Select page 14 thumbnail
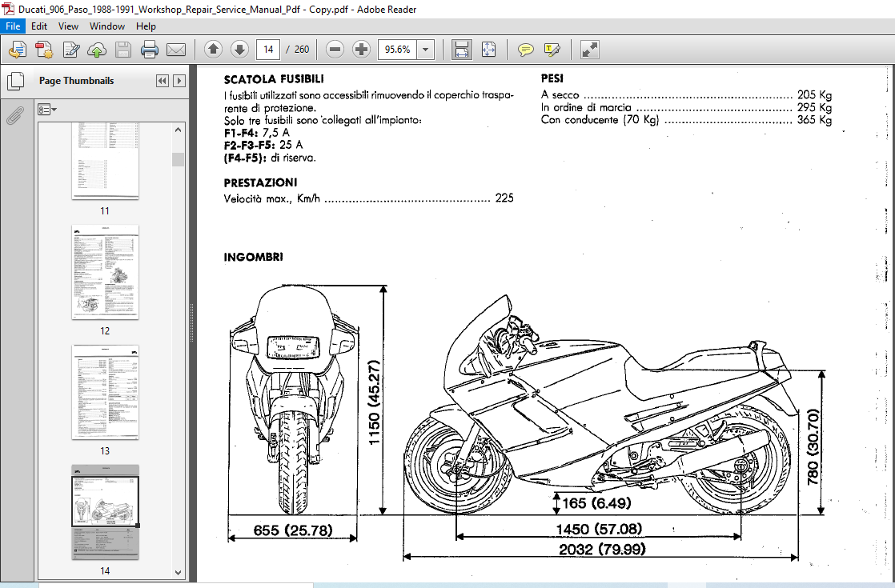 tap(105, 512)
